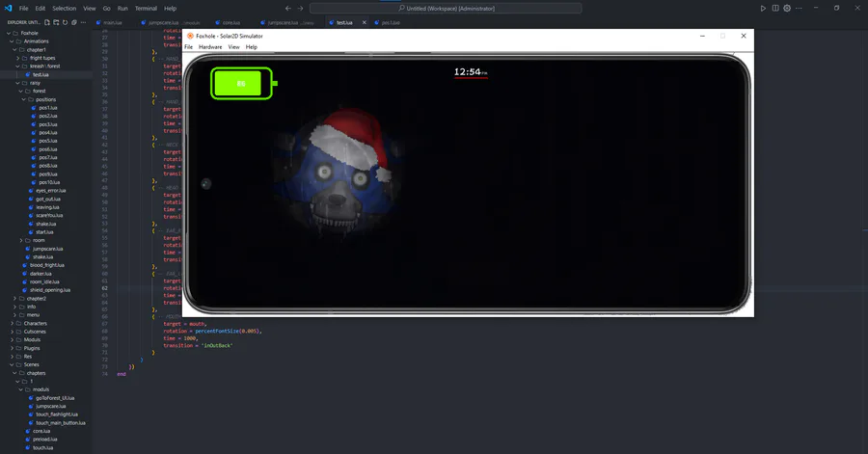Click the New Folder icon in Explorer header
Image resolution: width=868 pixels, height=454 pixels.
pos(56,23)
